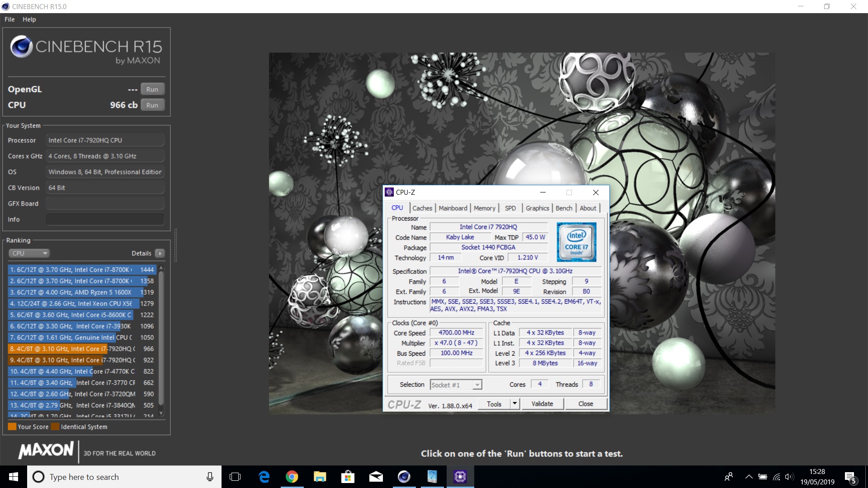Open the CPU ranking dropdown
The image size is (868, 488).
[x=28, y=253]
